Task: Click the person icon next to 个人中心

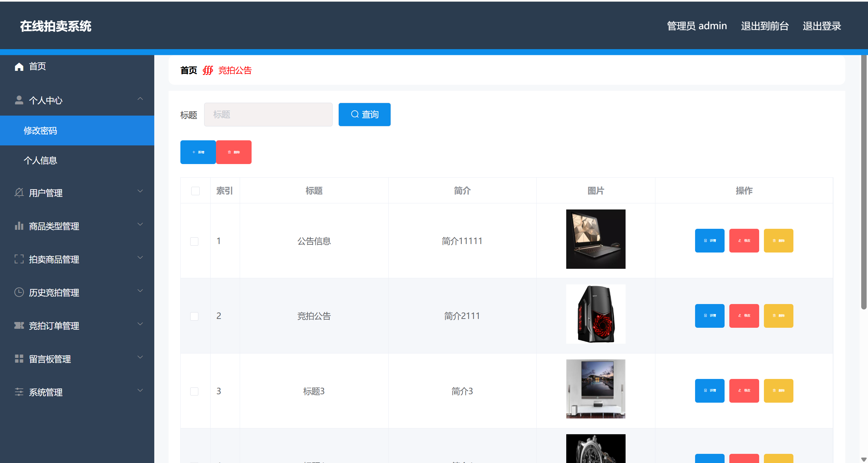Action: coord(19,100)
